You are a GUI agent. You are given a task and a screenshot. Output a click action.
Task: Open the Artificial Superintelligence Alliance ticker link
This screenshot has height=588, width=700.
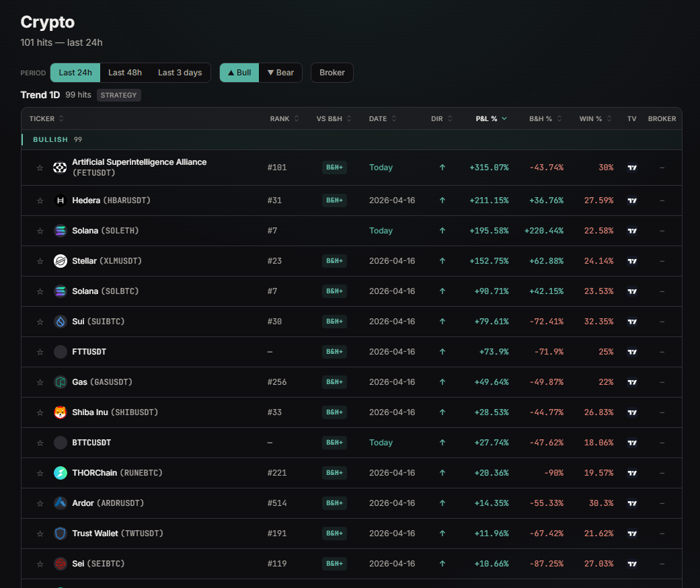pyautogui.click(x=139, y=168)
